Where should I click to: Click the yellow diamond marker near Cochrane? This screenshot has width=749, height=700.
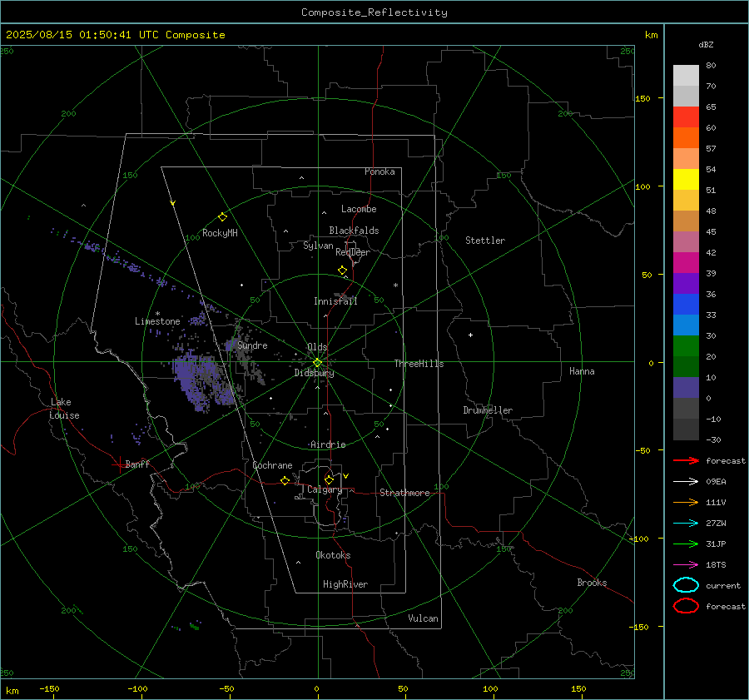285,480
